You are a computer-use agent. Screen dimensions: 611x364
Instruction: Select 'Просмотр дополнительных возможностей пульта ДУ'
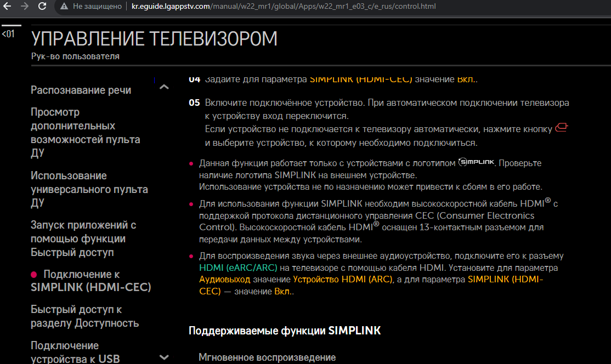[85, 132]
